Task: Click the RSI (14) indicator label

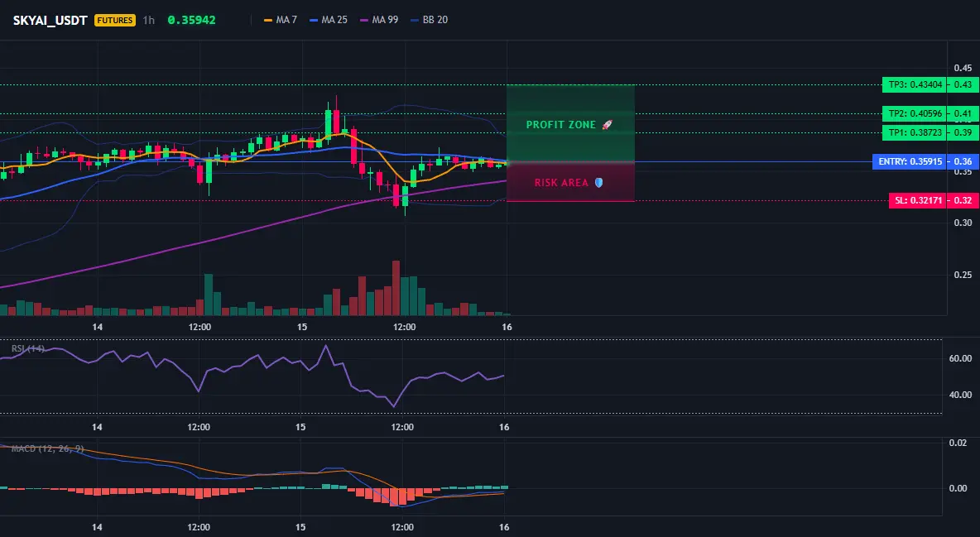Action: coord(28,348)
